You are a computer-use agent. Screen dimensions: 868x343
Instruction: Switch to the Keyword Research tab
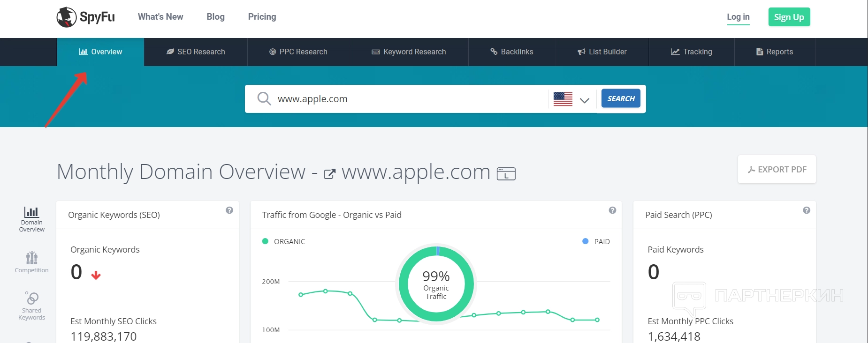point(409,52)
